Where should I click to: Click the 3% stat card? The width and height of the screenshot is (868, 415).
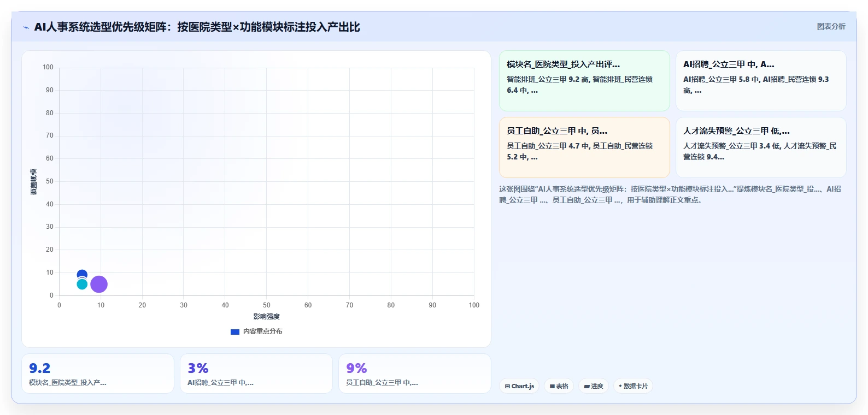click(256, 373)
